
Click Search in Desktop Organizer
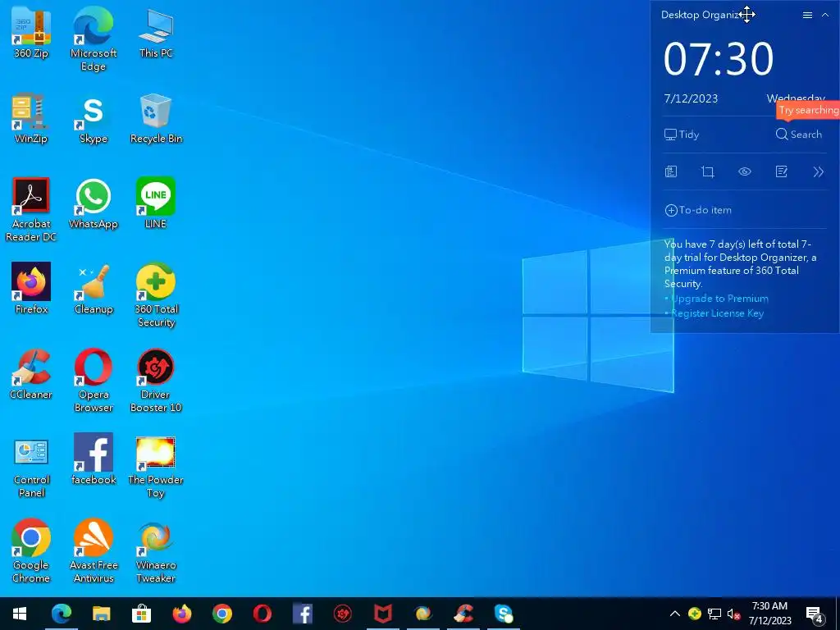pyautogui.click(x=798, y=135)
